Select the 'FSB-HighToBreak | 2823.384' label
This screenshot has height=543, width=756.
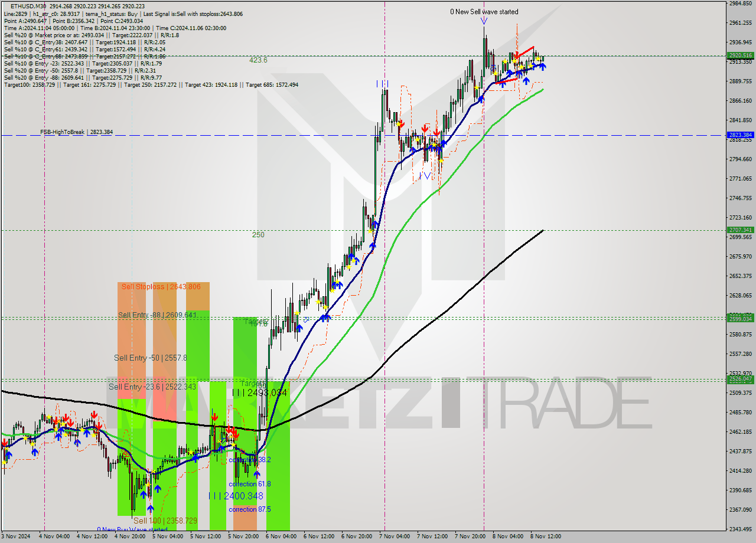(x=76, y=132)
